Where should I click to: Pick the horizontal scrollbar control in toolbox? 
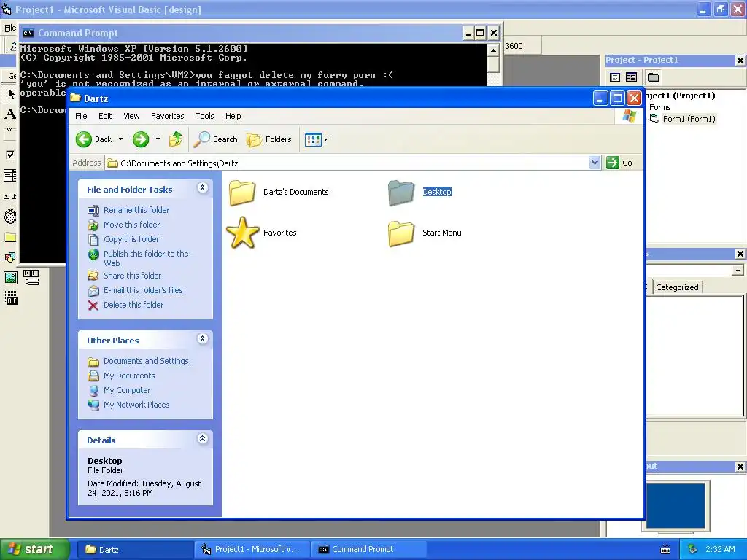(x=10, y=195)
